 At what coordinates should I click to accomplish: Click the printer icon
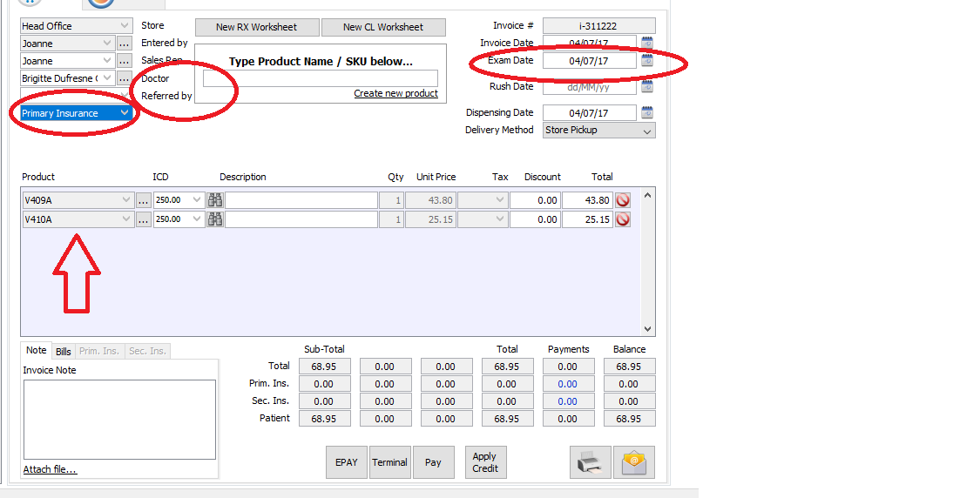click(590, 462)
